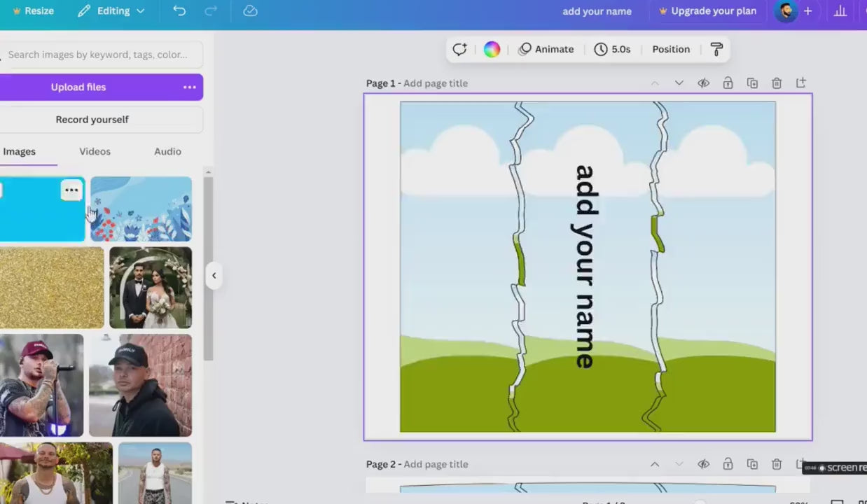Collapse the side panel with arrow handle
The height and width of the screenshot is (504, 867).
click(x=214, y=275)
